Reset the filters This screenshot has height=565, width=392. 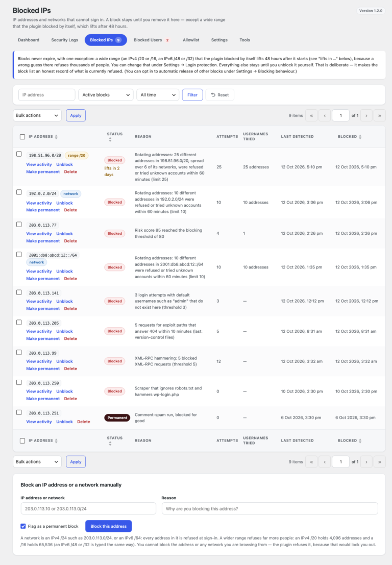[x=220, y=95]
